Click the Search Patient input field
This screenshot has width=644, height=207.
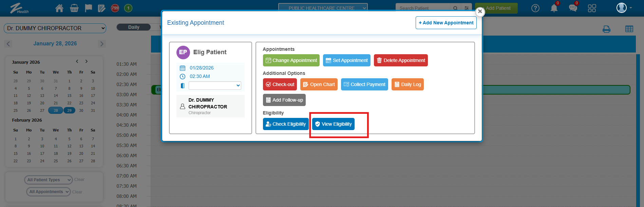tap(422, 8)
